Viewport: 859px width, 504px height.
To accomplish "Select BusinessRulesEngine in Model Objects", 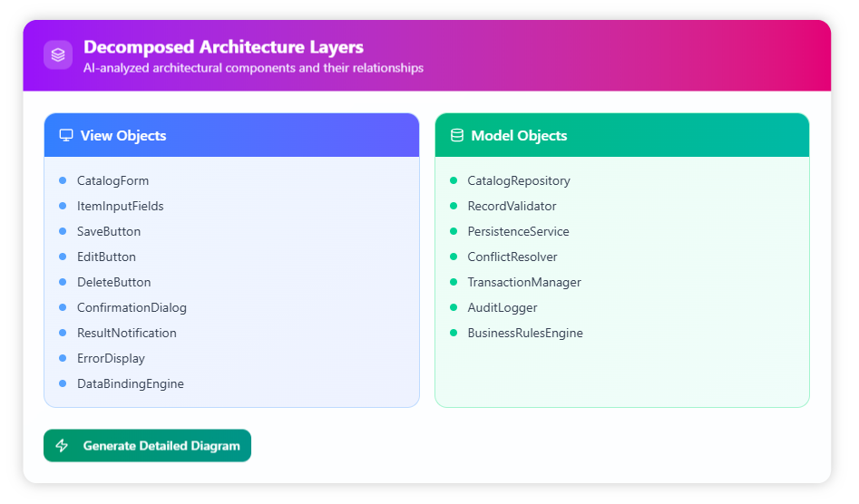I will click(524, 334).
